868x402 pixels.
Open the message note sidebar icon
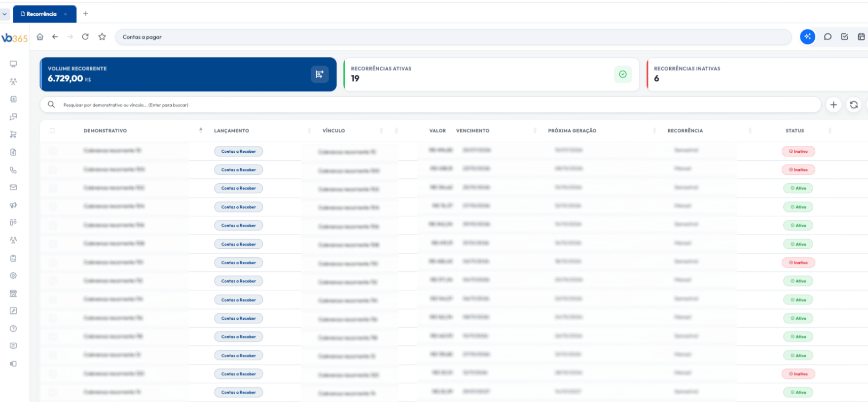[x=13, y=346]
